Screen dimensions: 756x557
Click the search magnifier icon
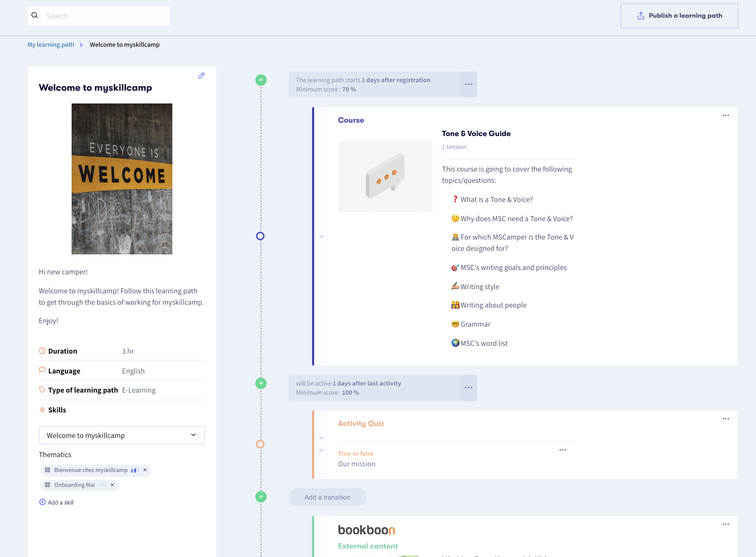[35, 15]
